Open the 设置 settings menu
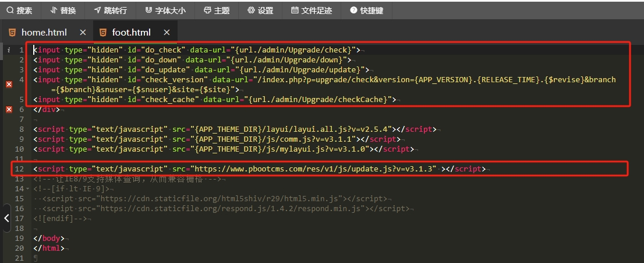644x263 pixels. [x=260, y=10]
